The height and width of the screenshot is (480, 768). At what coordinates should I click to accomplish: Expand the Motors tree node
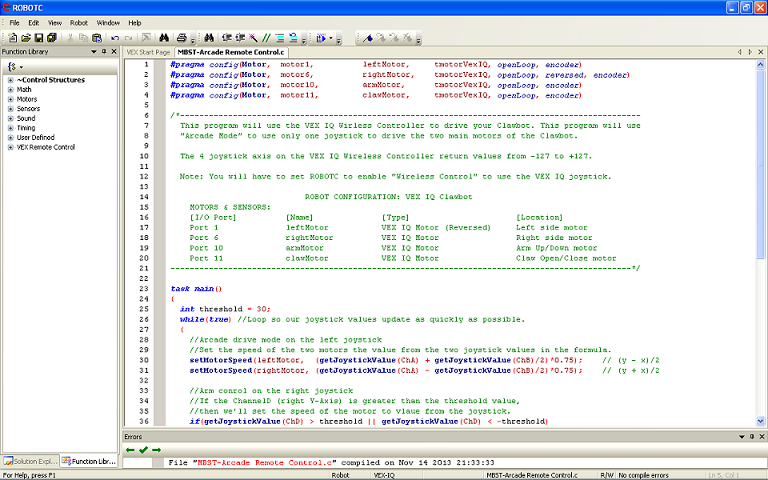click(x=10, y=99)
